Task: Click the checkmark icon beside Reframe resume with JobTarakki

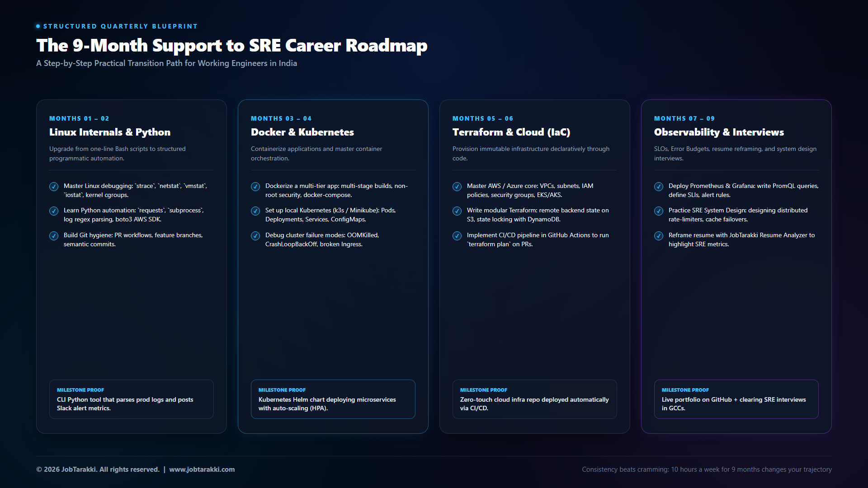Action: [x=659, y=236]
